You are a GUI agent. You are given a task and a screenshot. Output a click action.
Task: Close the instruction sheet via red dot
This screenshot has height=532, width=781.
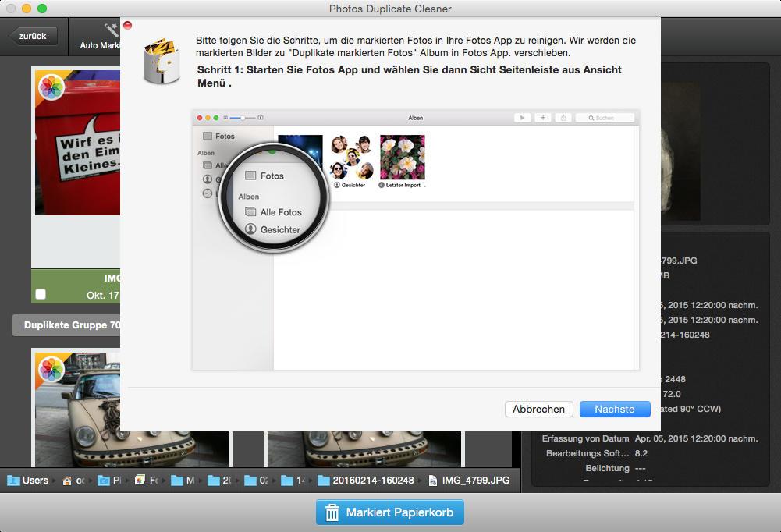127,26
